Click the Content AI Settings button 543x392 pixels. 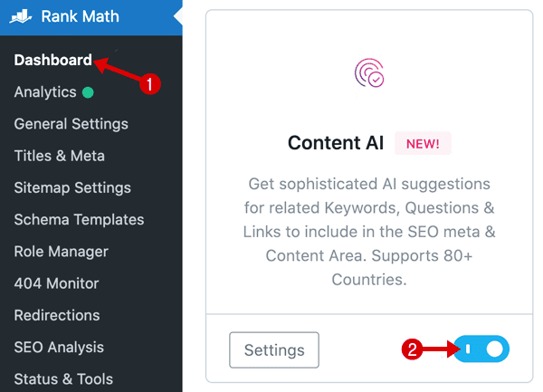pos(274,349)
